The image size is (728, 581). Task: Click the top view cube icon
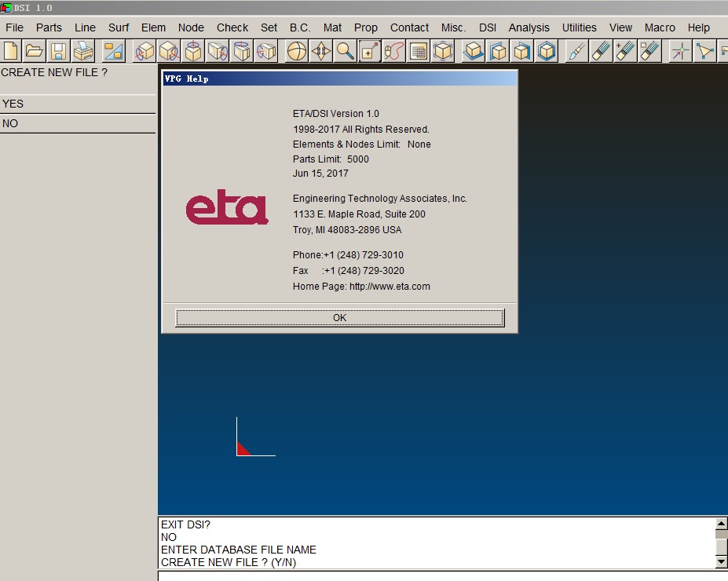[x=474, y=51]
